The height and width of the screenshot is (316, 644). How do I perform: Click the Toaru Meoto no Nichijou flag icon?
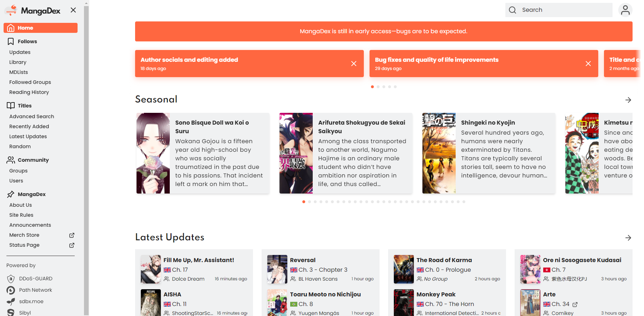[x=293, y=304]
